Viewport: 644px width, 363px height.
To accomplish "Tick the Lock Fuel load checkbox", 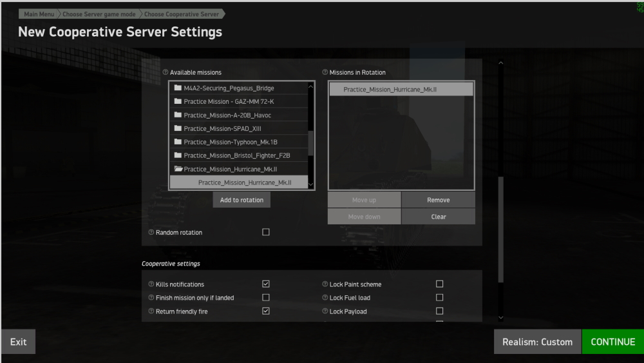I will click(x=440, y=297).
